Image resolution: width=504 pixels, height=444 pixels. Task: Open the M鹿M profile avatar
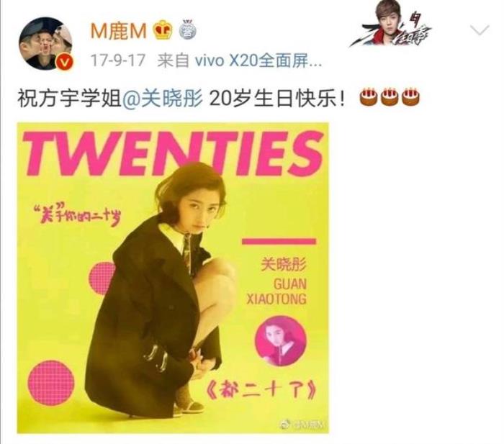[45, 43]
